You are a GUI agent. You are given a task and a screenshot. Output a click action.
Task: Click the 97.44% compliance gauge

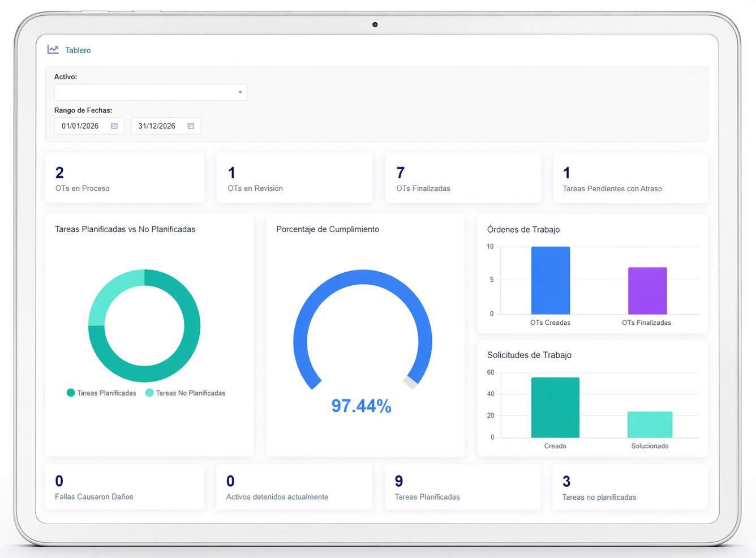(362, 340)
